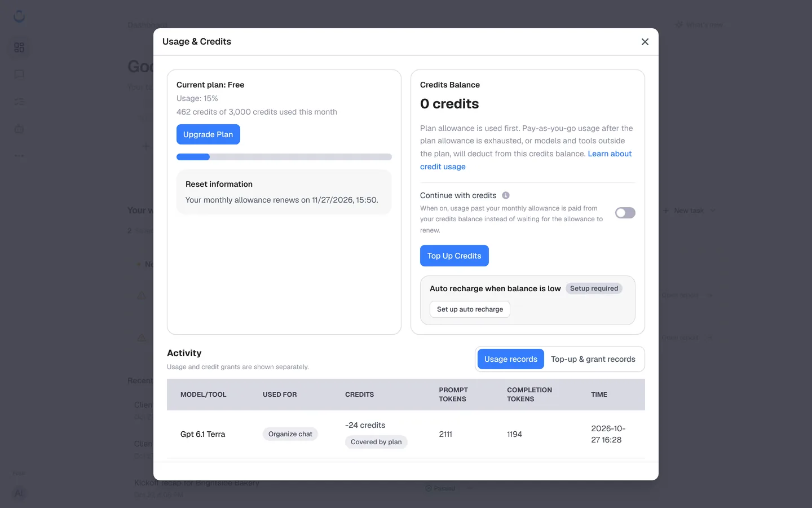The height and width of the screenshot is (508, 812).
Task: Select the Gpt 6.1 Terra model cell
Action: coord(203,434)
